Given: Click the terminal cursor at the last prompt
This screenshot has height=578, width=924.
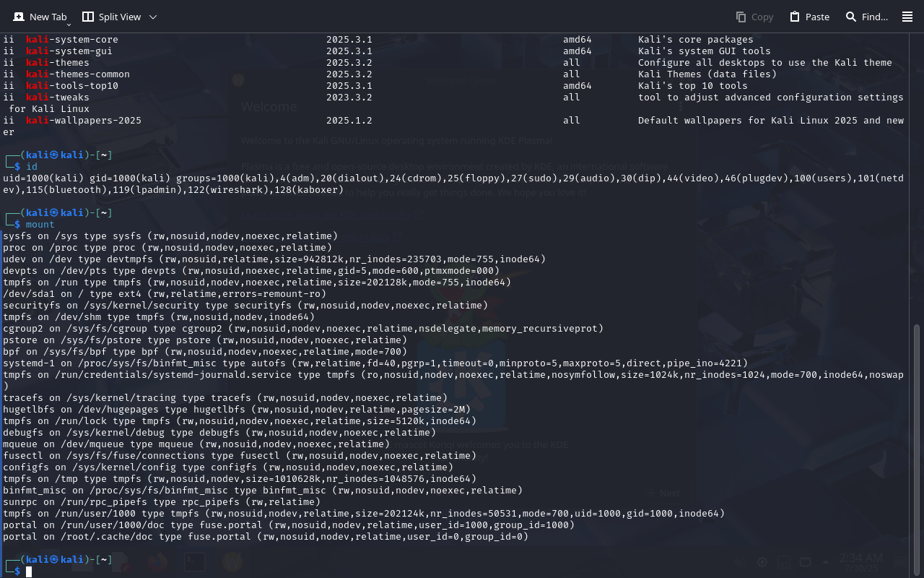Looking at the screenshot, I should click(x=29, y=571).
